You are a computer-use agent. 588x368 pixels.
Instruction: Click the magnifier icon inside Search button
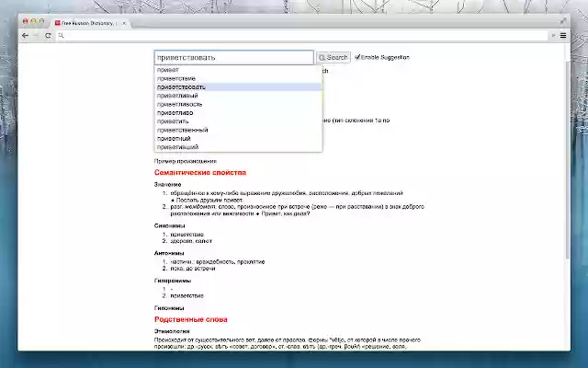coord(322,57)
